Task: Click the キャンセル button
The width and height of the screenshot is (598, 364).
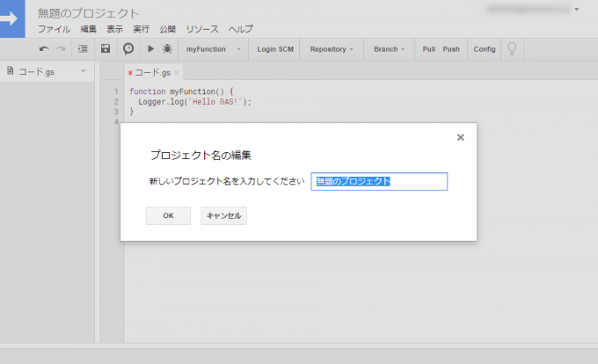Action: point(224,215)
